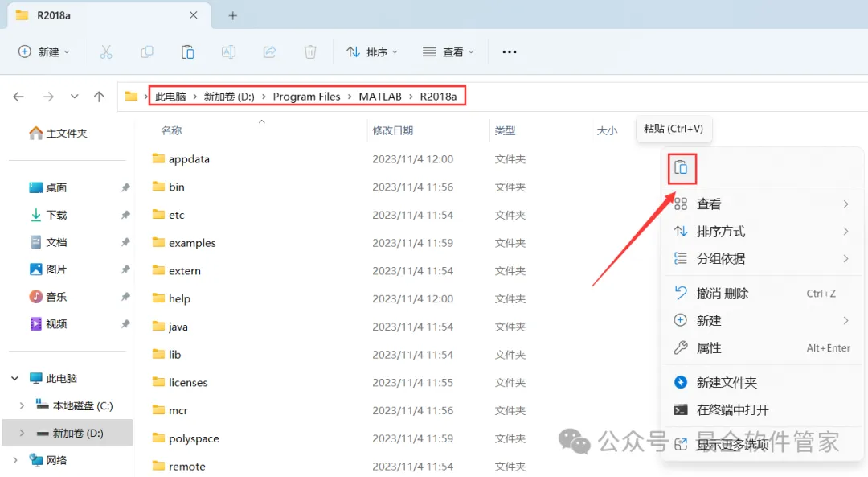Open the 查看 view dropdown in toolbar

(x=448, y=52)
